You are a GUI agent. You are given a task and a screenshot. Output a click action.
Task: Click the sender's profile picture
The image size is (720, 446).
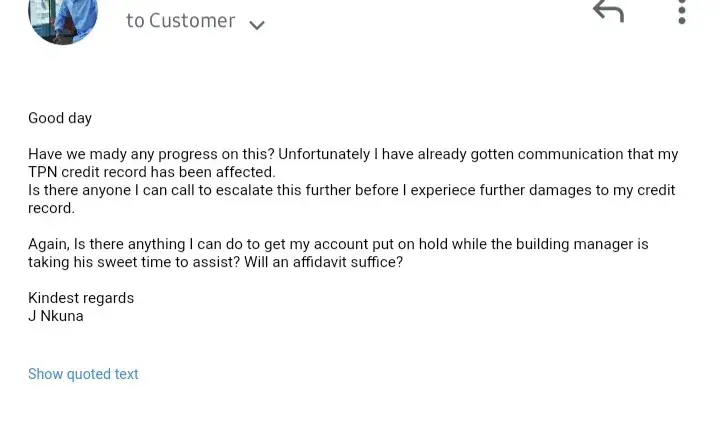(63, 18)
